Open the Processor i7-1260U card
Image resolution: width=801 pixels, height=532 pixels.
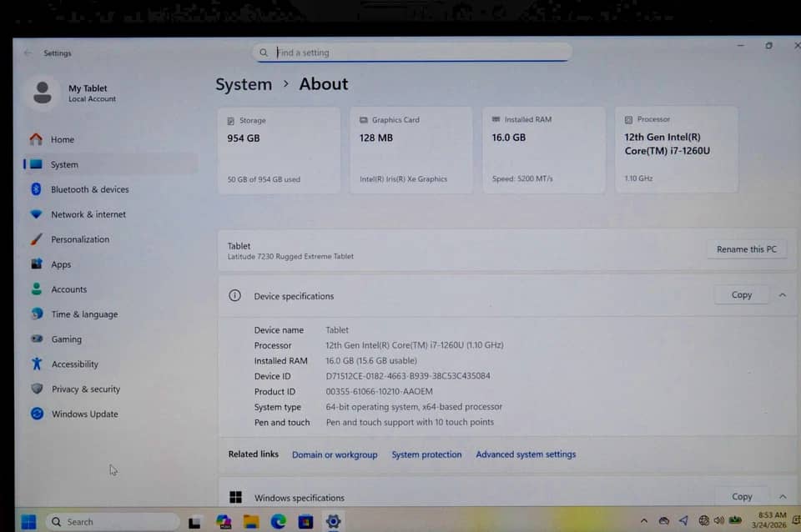(x=677, y=149)
